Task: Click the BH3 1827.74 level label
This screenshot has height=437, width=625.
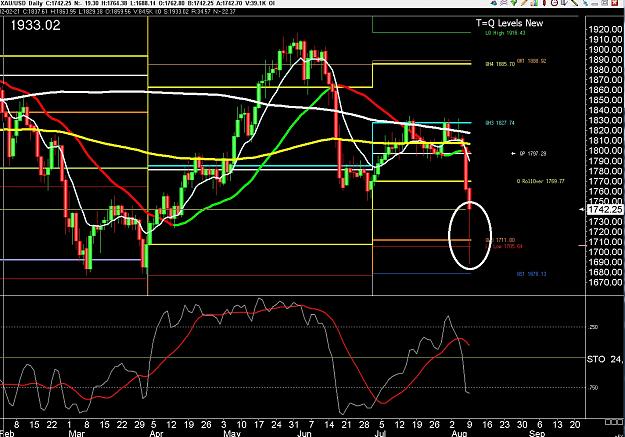Action: point(500,123)
